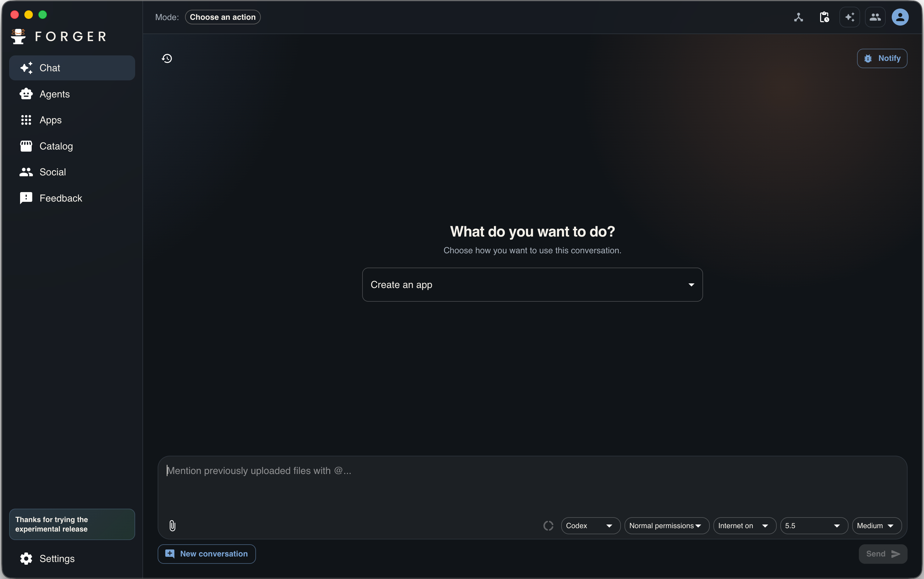Open the Feedback page
The image size is (924, 579).
[x=72, y=198]
